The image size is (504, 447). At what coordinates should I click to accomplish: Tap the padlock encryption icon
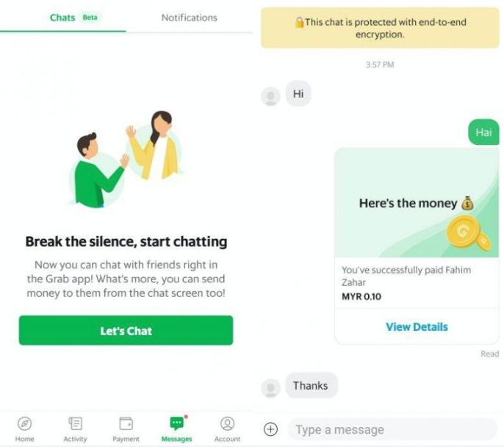[x=299, y=23]
